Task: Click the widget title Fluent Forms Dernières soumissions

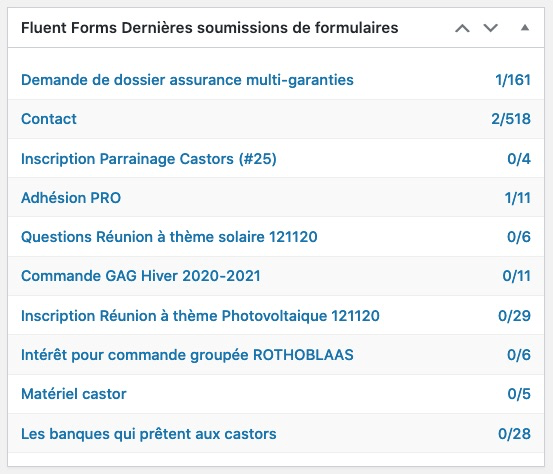Action: pyautogui.click(x=209, y=28)
